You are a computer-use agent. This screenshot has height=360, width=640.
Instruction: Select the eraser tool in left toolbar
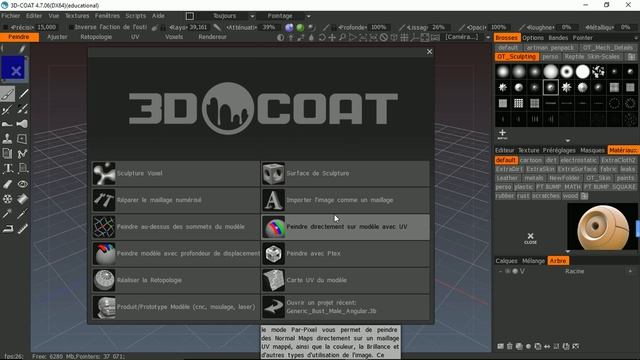(7, 184)
